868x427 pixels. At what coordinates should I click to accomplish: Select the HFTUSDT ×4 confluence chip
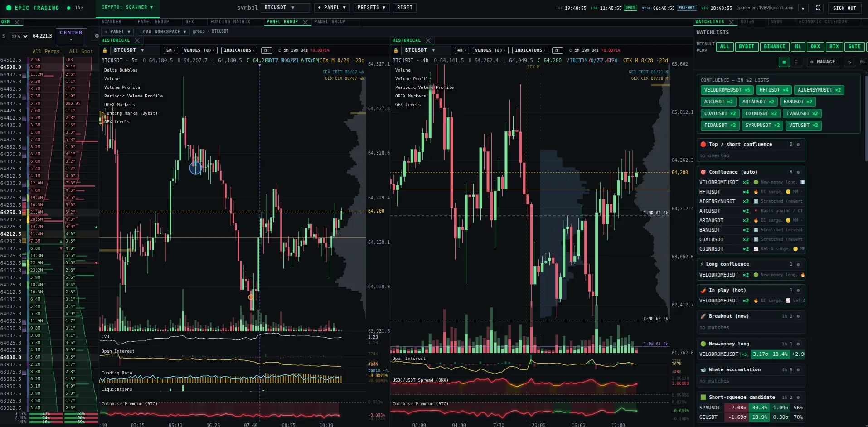point(774,90)
